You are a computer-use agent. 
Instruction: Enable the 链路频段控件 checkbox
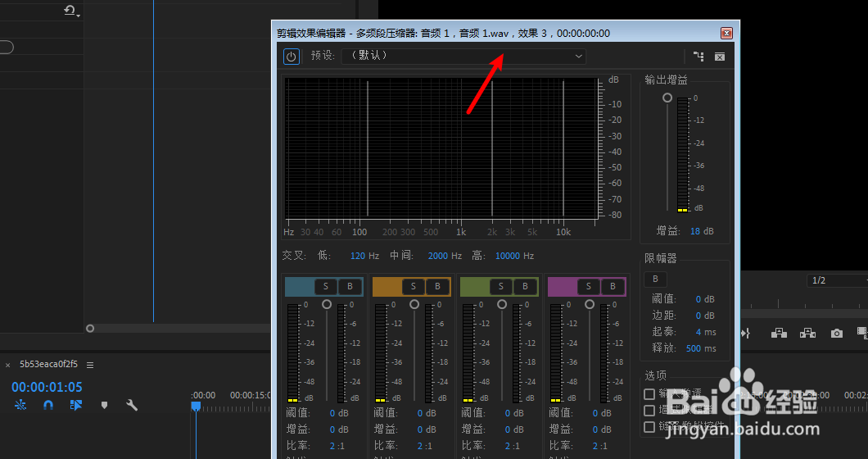pos(649,427)
